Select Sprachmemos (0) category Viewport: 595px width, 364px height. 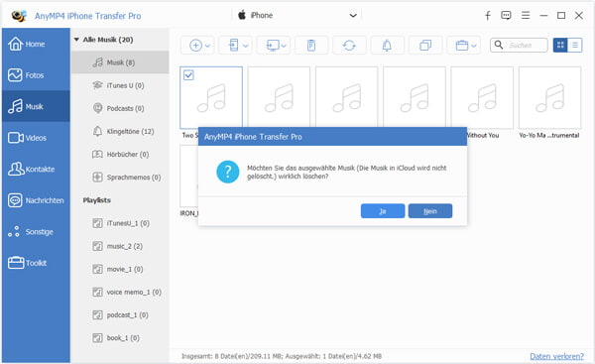pyautogui.click(x=120, y=177)
